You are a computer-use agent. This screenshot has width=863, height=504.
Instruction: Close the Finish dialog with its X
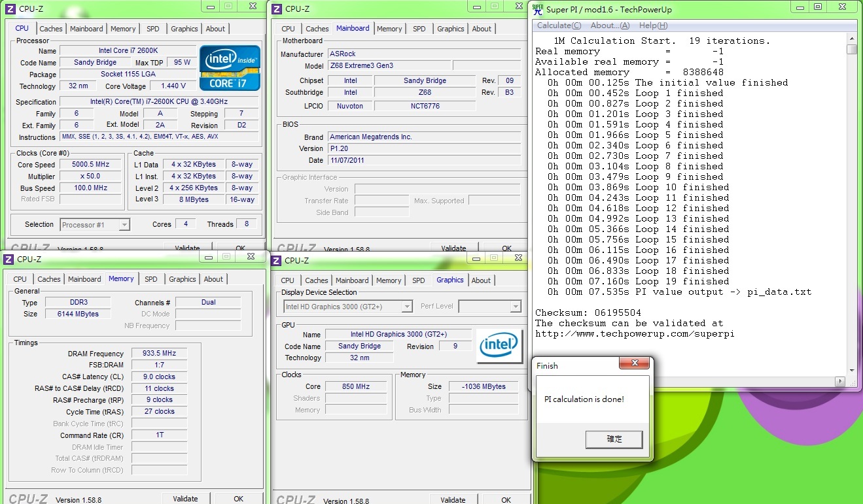pyautogui.click(x=634, y=363)
